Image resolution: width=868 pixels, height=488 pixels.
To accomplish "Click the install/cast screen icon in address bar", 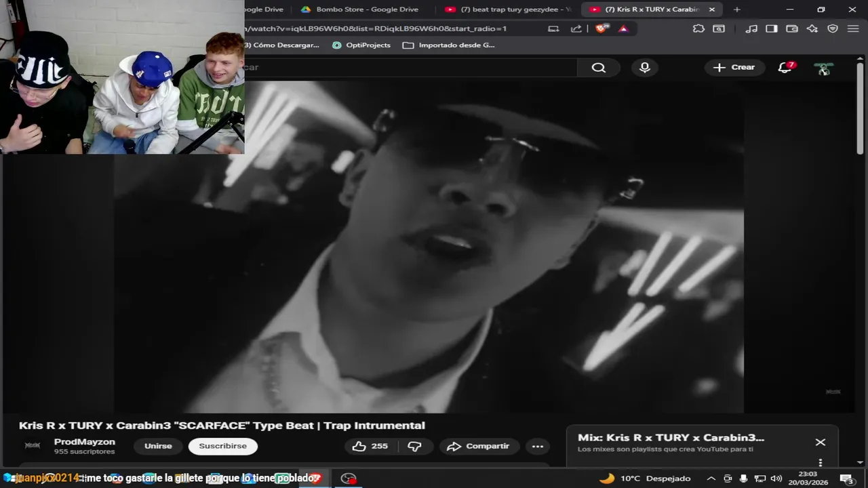I will pos(553,28).
